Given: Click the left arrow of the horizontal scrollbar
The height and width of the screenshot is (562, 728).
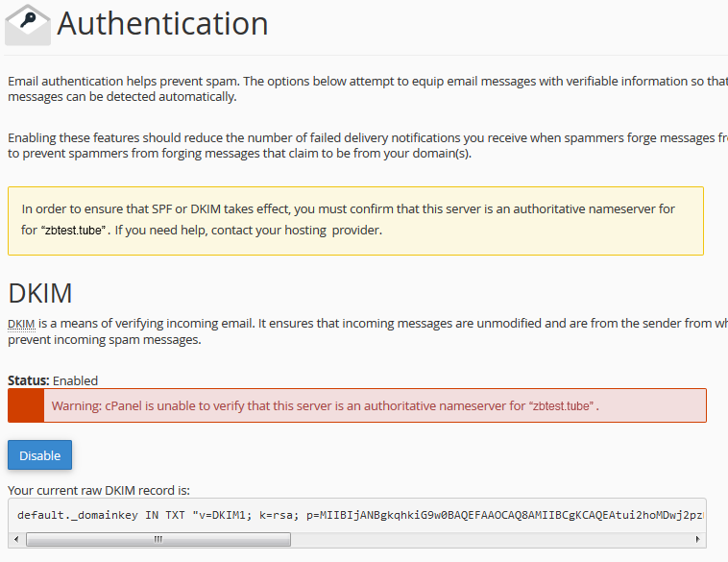Looking at the screenshot, I should (16, 539).
